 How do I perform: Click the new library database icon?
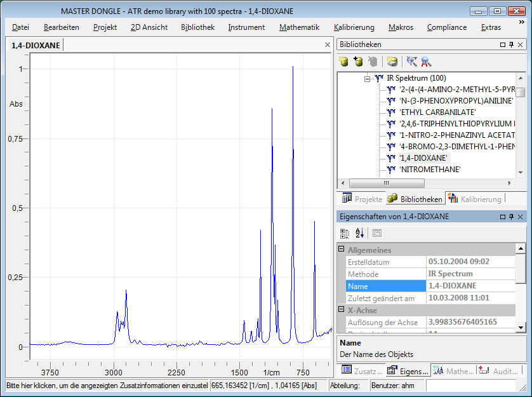343,62
